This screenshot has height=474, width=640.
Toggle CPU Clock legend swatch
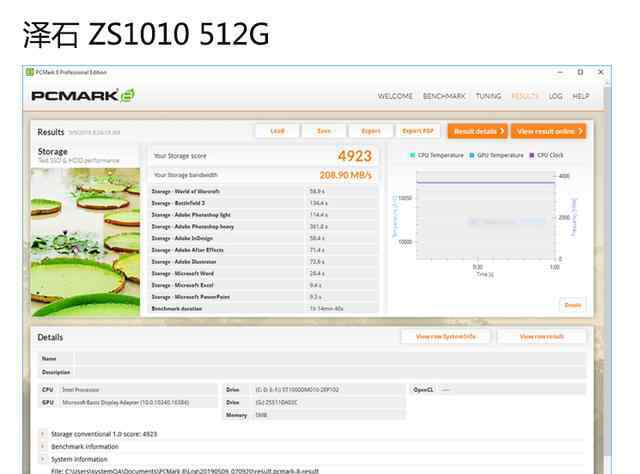531,155
